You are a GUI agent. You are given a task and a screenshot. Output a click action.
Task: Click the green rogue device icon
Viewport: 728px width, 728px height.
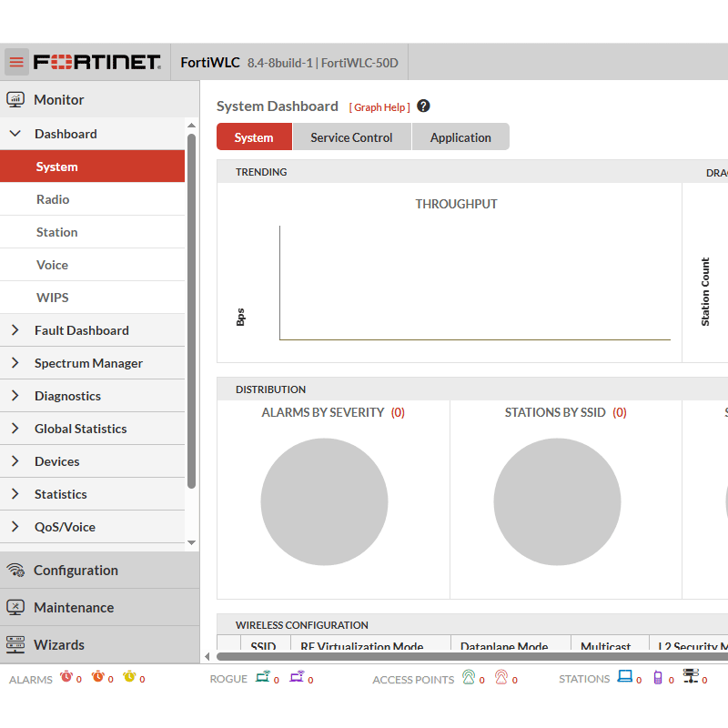263,677
